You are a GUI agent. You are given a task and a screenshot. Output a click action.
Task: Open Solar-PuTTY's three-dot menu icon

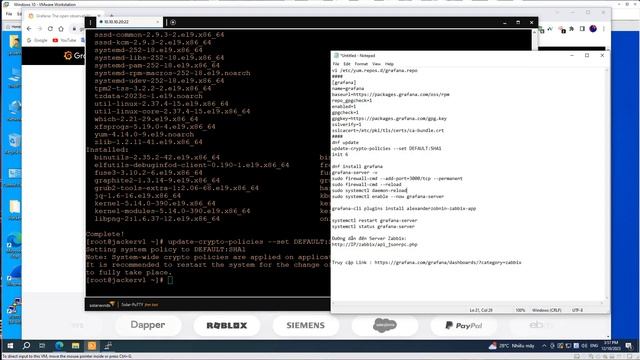tap(91, 22)
